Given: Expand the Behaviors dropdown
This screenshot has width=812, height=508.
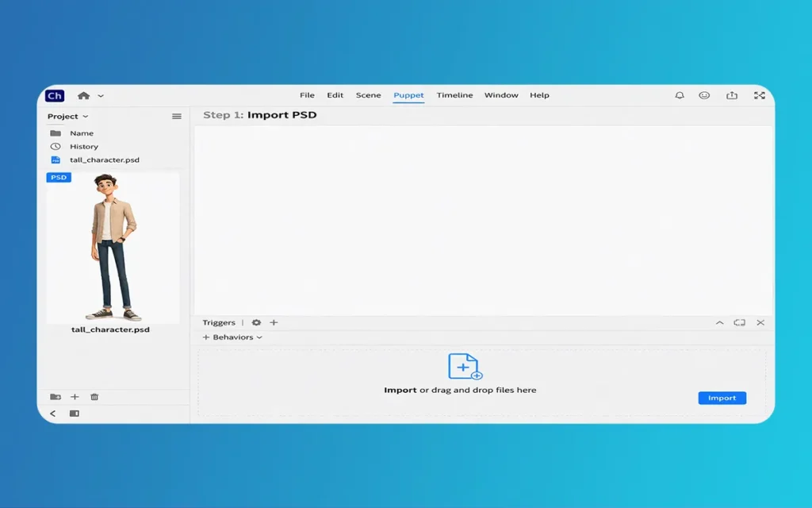Looking at the screenshot, I should (233, 337).
